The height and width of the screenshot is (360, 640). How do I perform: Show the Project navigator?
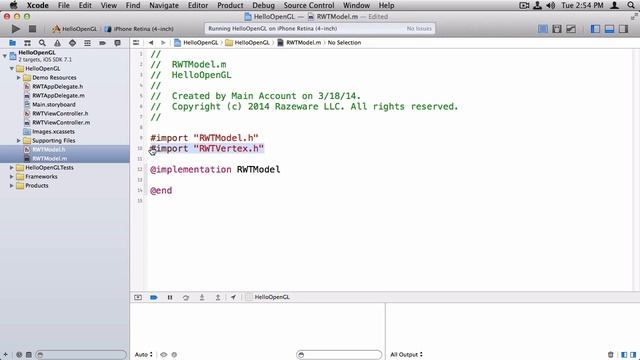13,43
